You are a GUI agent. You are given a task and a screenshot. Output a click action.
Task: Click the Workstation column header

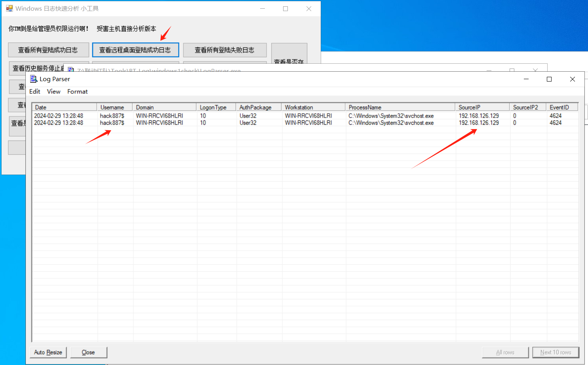[x=314, y=107]
